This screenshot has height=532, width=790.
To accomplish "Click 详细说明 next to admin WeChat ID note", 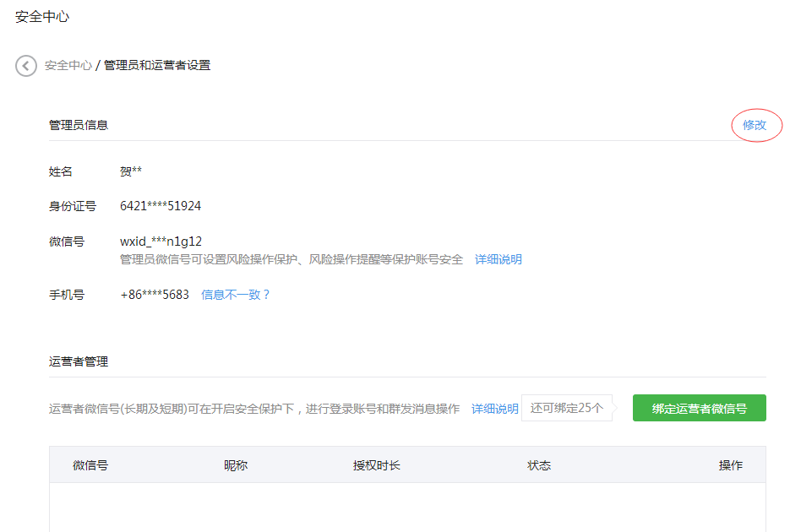I will pos(498,259).
